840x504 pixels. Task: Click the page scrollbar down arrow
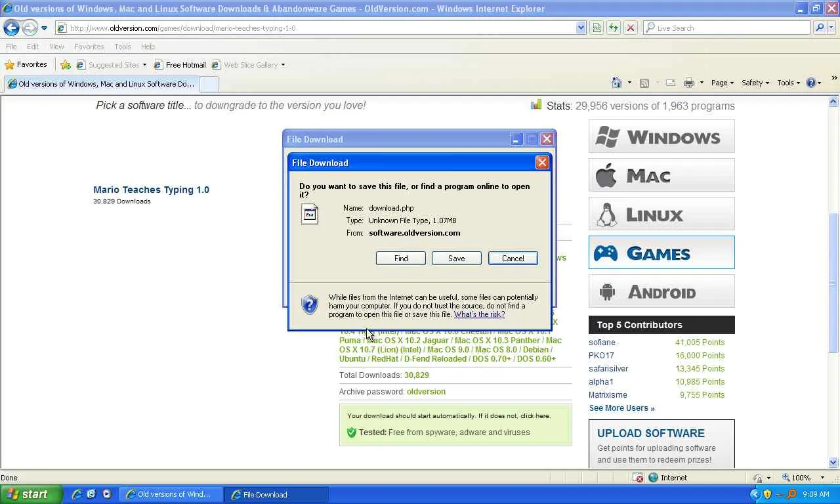pos(833,463)
